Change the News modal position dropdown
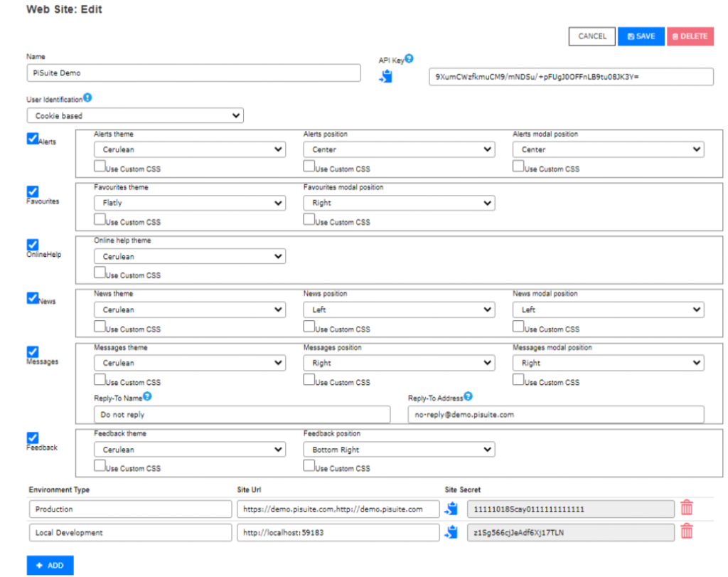The height and width of the screenshot is (577, 728). 608,309
